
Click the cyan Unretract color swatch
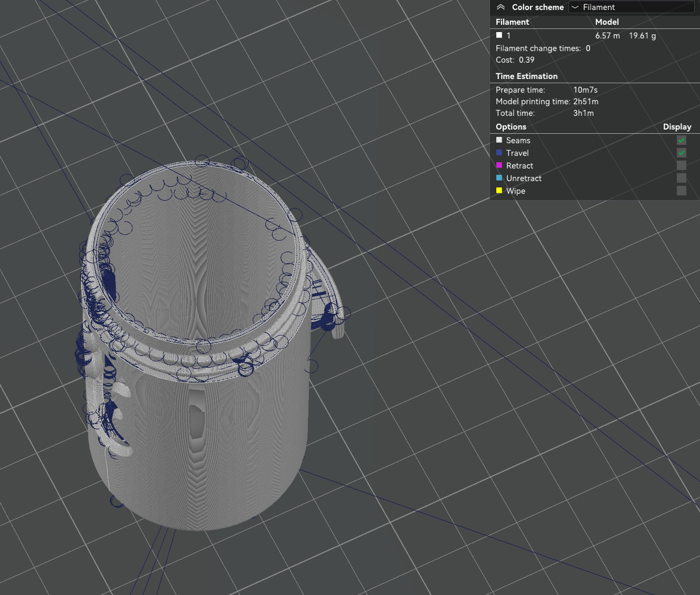pos(499,177)
